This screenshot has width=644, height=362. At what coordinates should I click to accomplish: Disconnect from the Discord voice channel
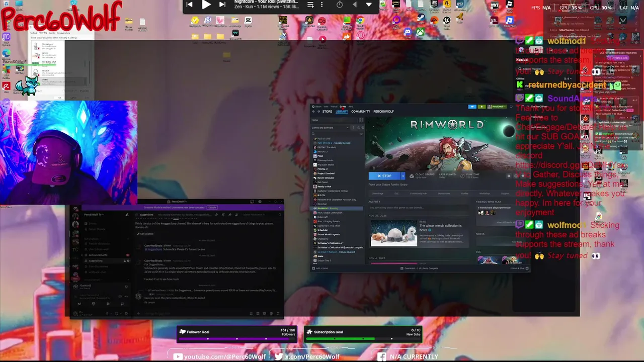click(x=126, y=296)
